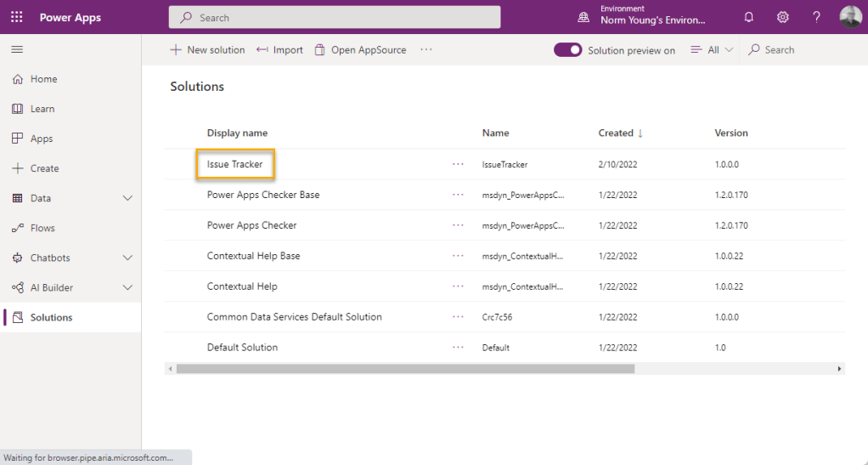
Task: Open the user profile avatar
Action: coord(850,17)
